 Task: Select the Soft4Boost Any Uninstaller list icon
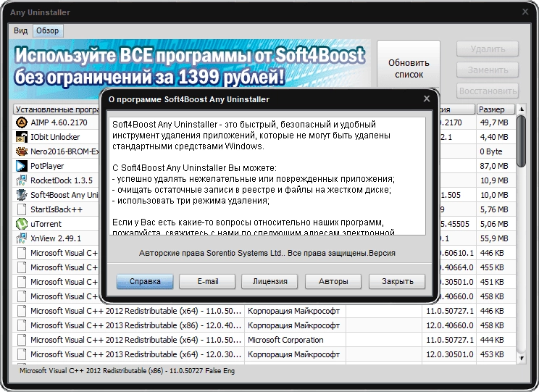point(22,195)
